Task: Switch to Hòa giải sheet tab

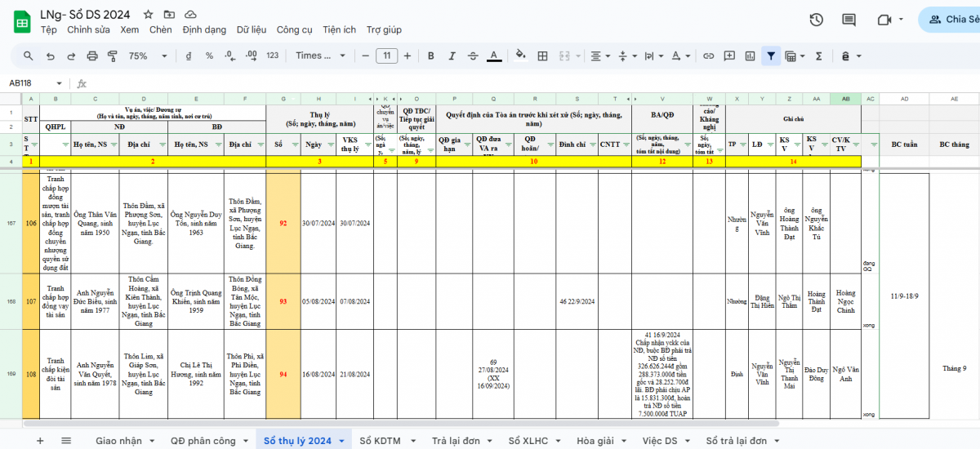Action: click(x=601, y=440)
